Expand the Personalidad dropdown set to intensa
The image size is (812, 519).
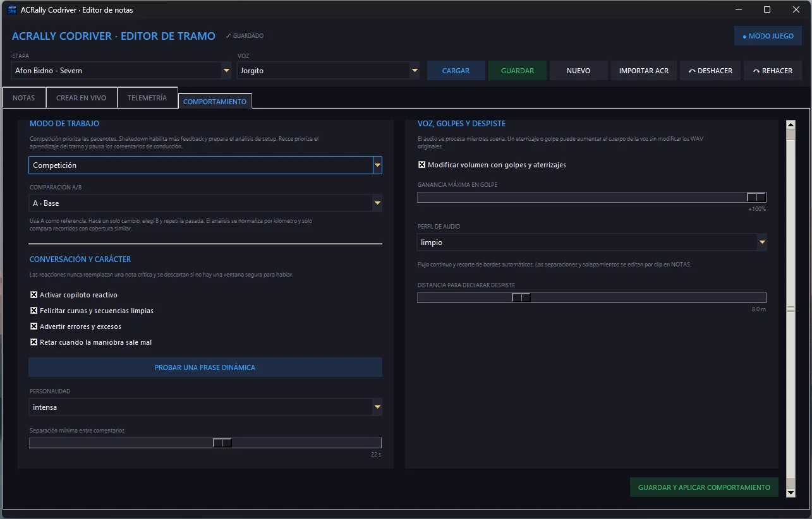click(205, 407)
